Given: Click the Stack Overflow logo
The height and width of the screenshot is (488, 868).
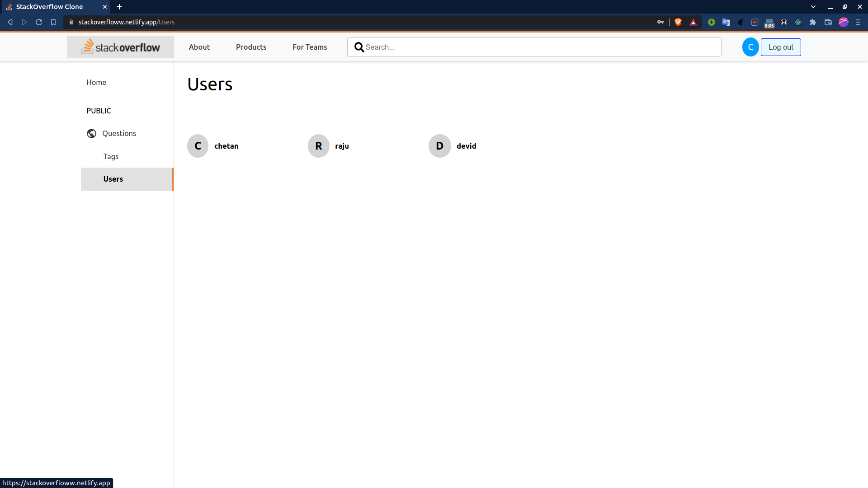Looking at the screenshot, I should (x=120, y=47).
